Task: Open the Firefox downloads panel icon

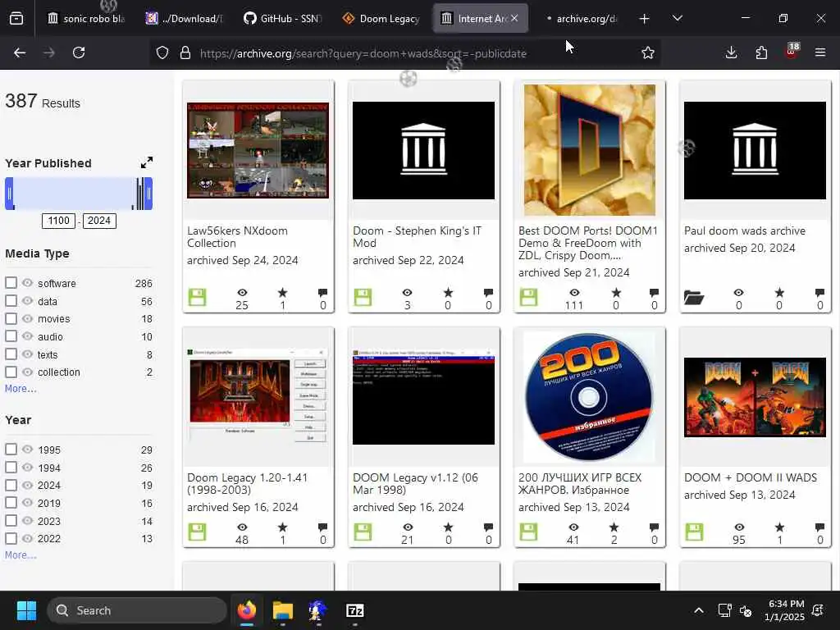Action: [x=731, y=52]
